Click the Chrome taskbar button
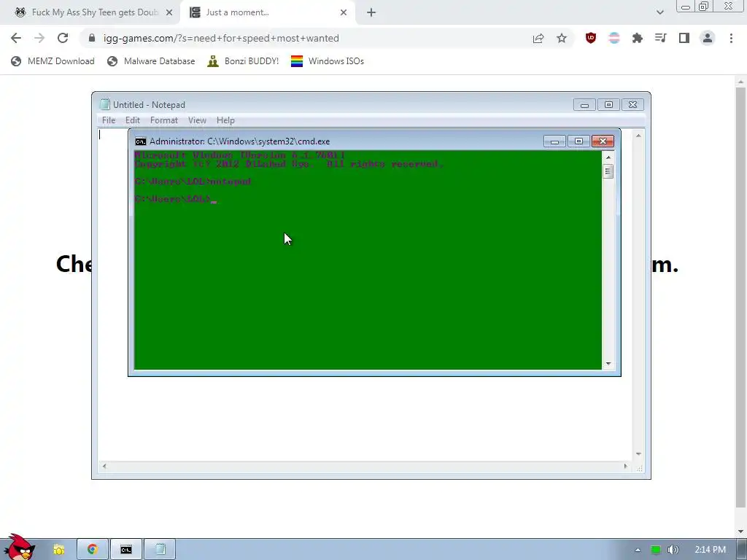The height and width of the screenshot is (560, 747). [x=93, y=550]
